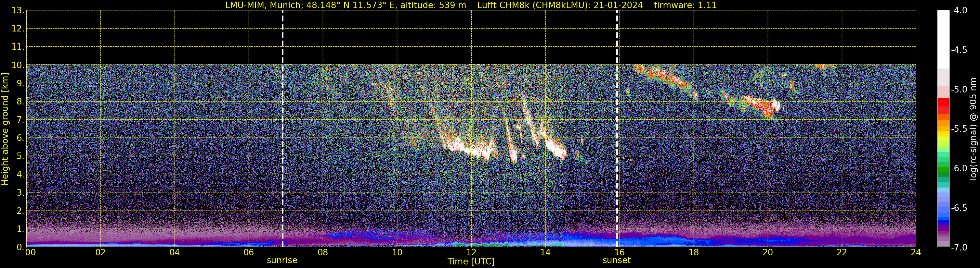The image size is (980, 268).
Task: Click the '5.' tick on the height axis
Action: point(20,156)
